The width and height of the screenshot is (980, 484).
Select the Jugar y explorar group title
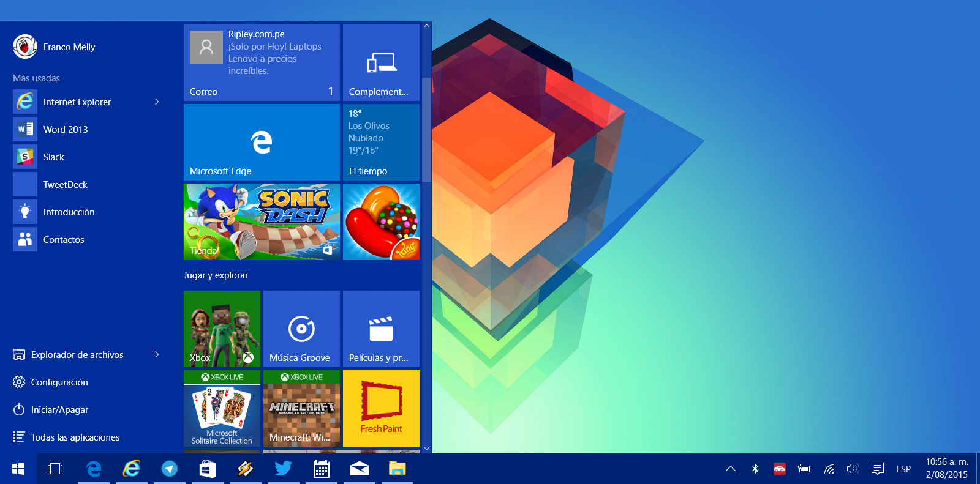tap(216, 275)
